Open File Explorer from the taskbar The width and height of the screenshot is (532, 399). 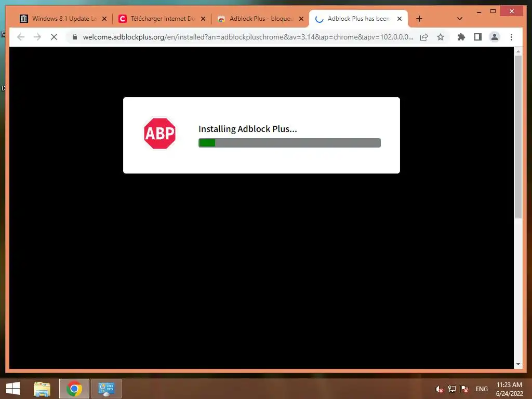click(x=42, y=389)
